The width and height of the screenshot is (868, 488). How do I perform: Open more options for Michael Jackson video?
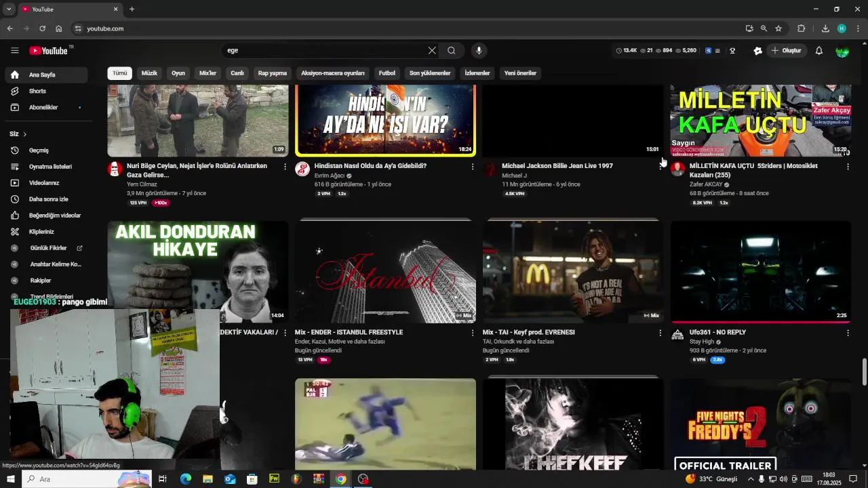660,167
